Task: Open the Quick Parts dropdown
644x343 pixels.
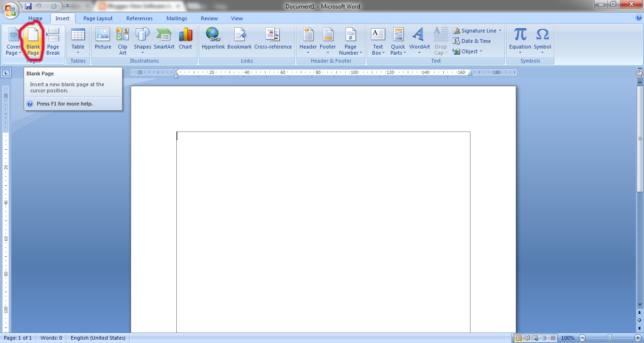Action: [x=398, y=40]
